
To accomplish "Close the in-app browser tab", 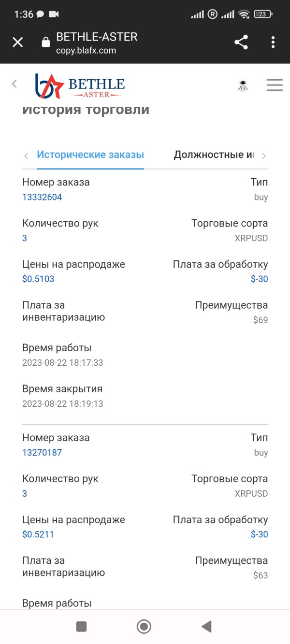I will [17, 43].
